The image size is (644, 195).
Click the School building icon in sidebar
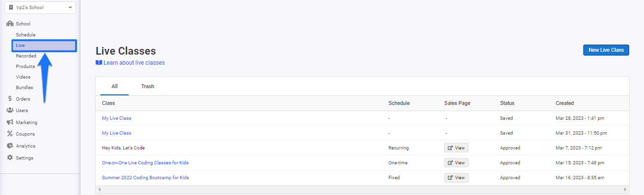pyautogui.click(x=10, y=23)
